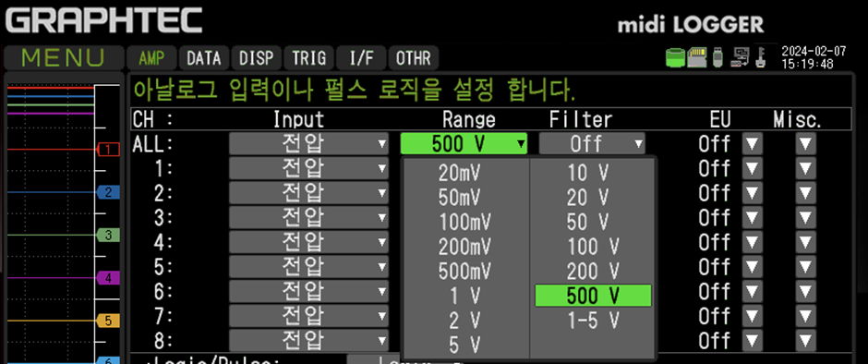
Task: Click the network connection status icon
Action: 740,57
